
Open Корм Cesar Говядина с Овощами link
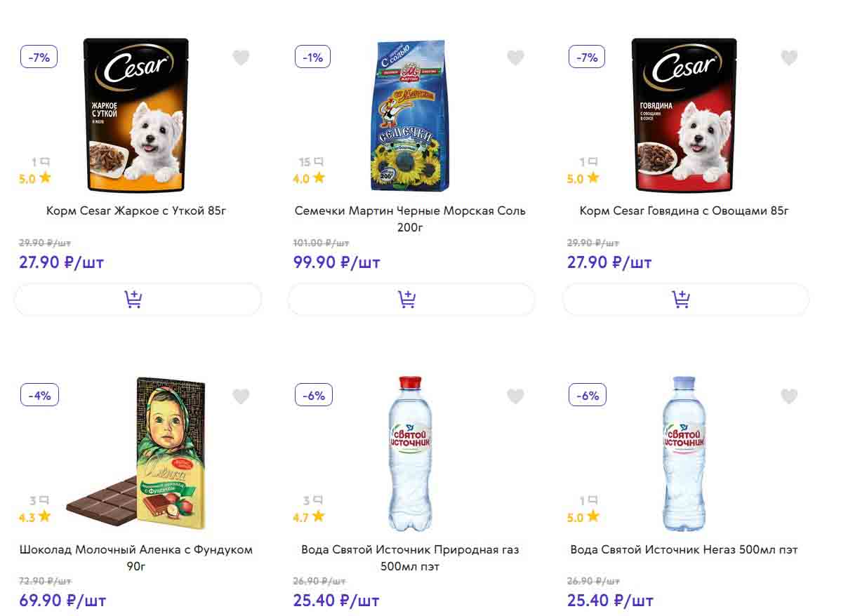tap(684, 210)
